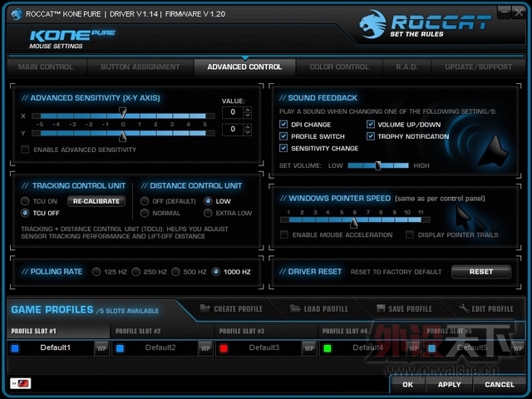Viewport: 532px width, 399px height.
Task: Set polling rate to 250 Hz
Action: pyautogui.click(x=136, y=272)
